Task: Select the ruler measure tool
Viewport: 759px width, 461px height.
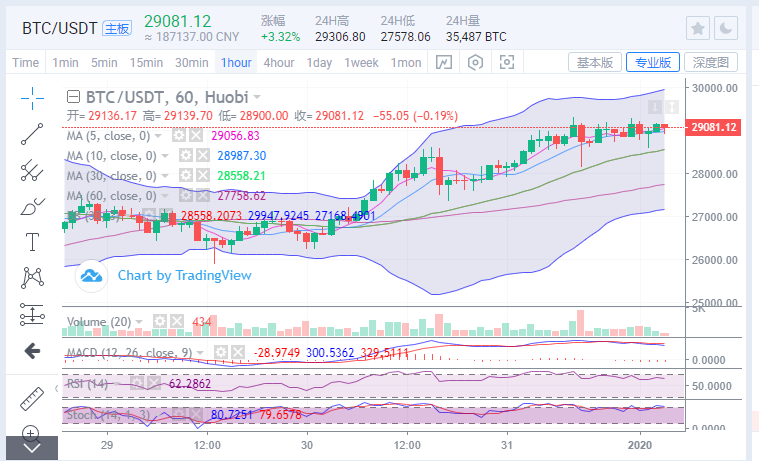Action: pos(32,397)
